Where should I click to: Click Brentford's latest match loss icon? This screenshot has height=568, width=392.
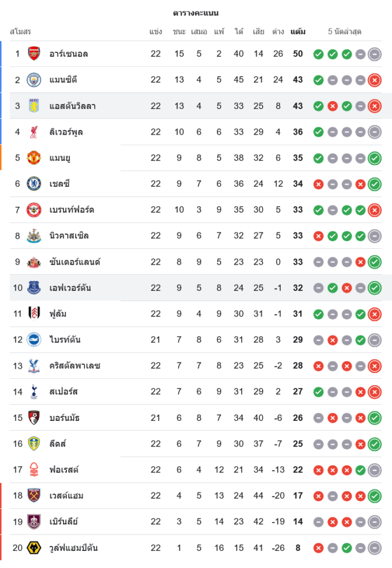pyautogui.click(x=374, y=210)
